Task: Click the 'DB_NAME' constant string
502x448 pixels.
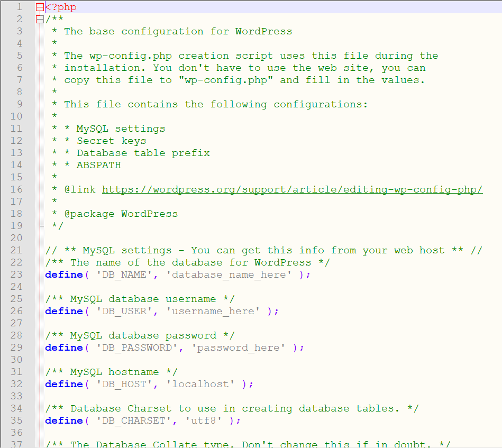Action: [x=124, y=275]
